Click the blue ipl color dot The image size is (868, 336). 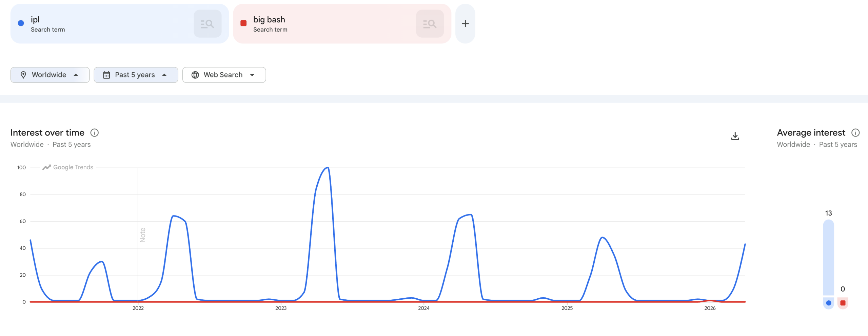pos(21,23)
